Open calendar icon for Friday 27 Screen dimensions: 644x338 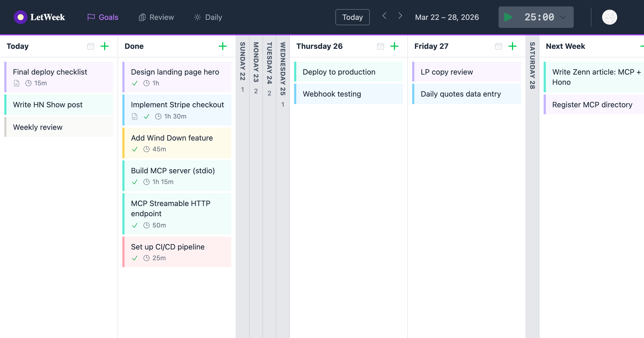499,46
